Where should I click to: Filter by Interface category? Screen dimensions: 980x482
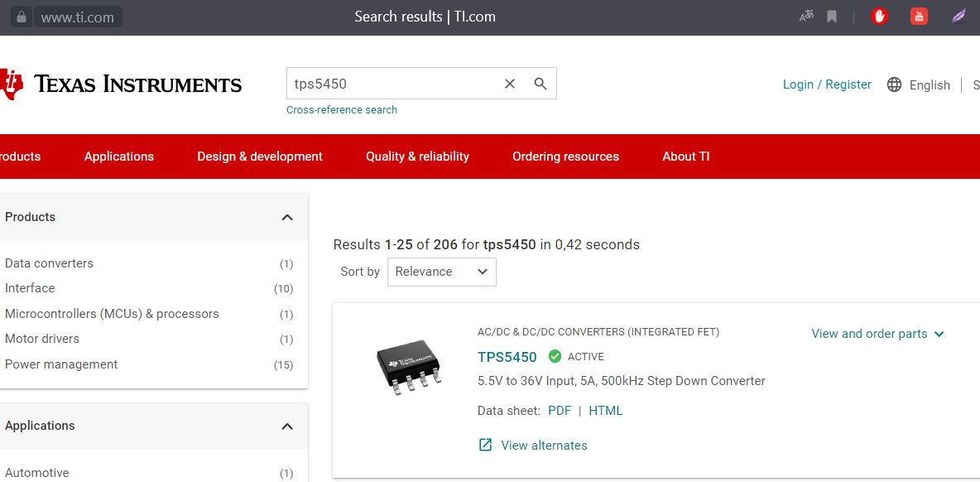coord(29,288)
